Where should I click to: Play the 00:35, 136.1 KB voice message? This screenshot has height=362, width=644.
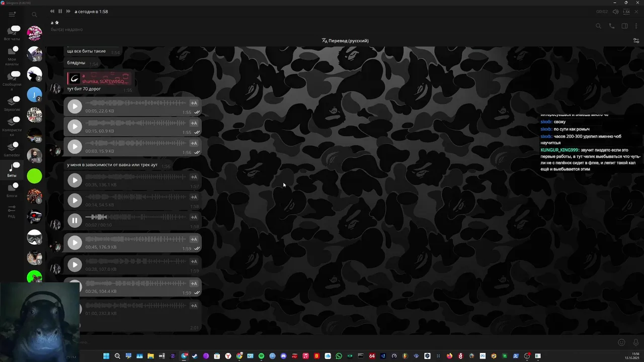74,180
